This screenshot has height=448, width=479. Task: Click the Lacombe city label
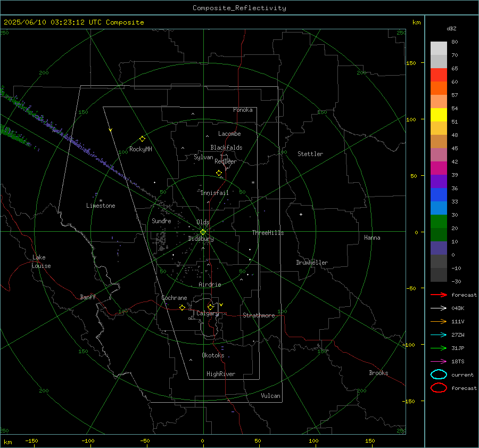click(x=229, y=134)
